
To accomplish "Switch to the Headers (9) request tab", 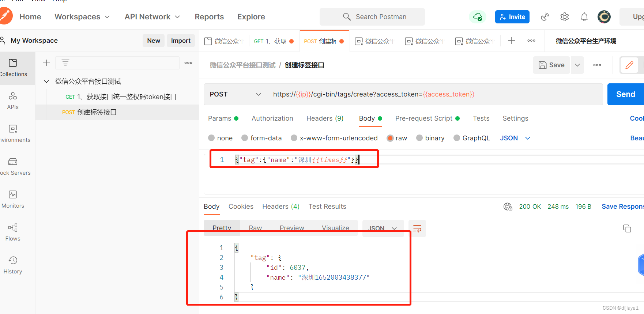I will [x=325, y=118].
